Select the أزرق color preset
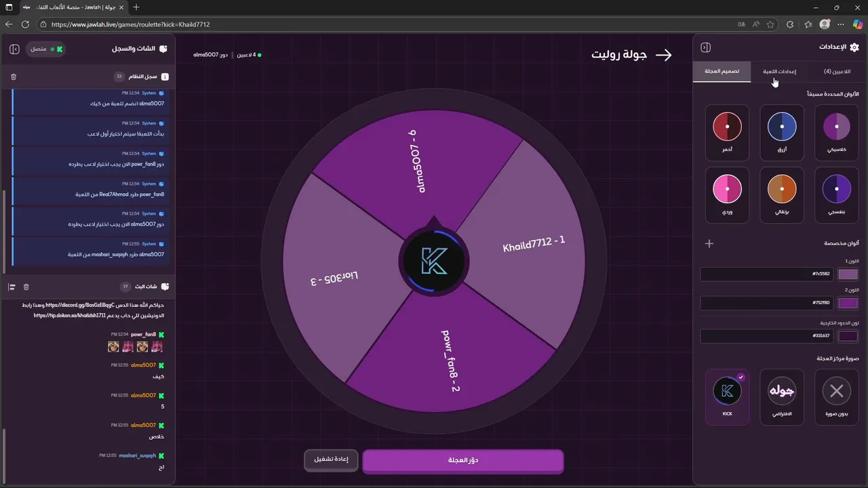Viewport: 868px width, 488px height. click(782, 133)
